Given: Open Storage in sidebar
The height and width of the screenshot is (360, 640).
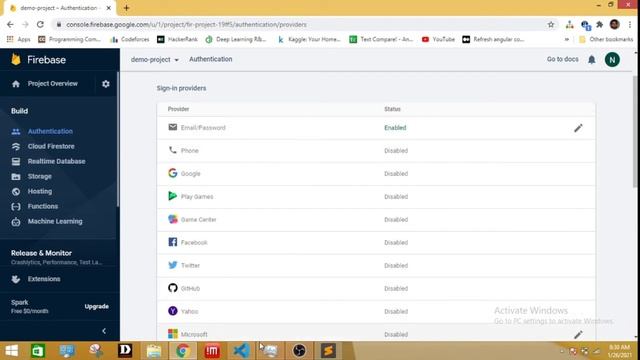Looking at the screenshot, I should coord(40,176).
